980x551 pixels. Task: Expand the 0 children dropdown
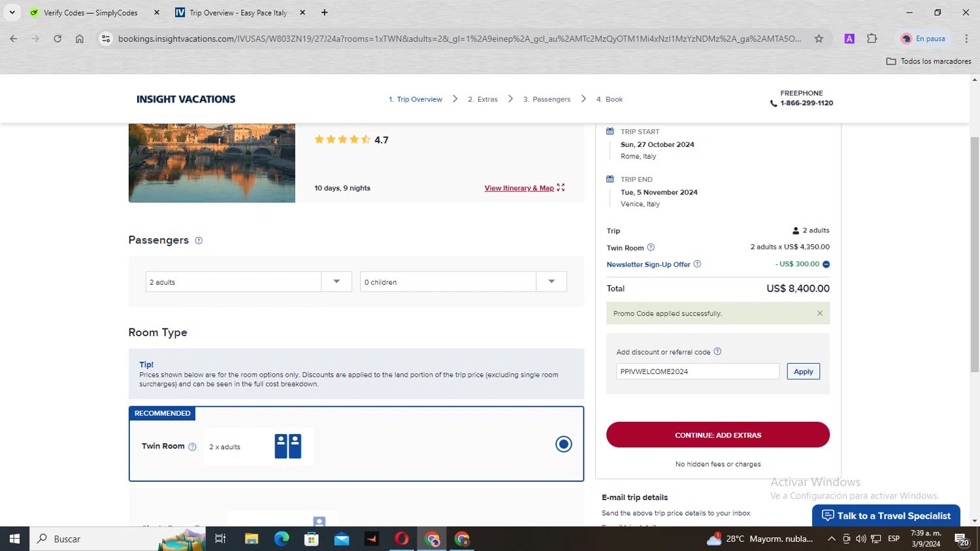click(551, 281)
